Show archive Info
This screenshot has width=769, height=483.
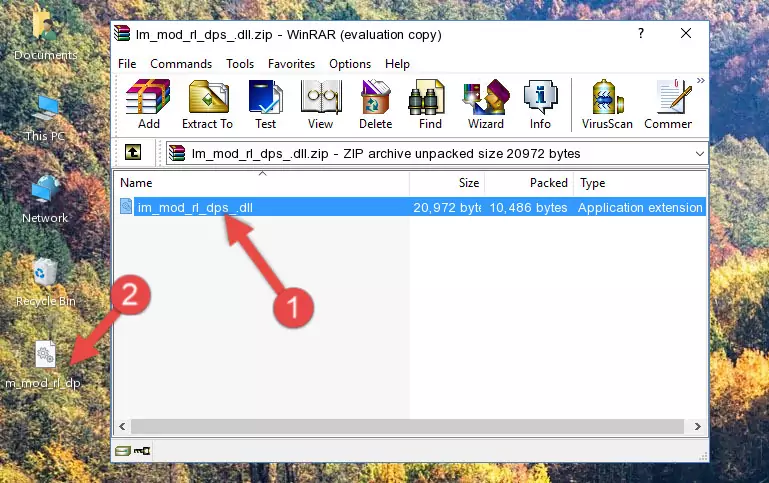click(x=540, y=104)
